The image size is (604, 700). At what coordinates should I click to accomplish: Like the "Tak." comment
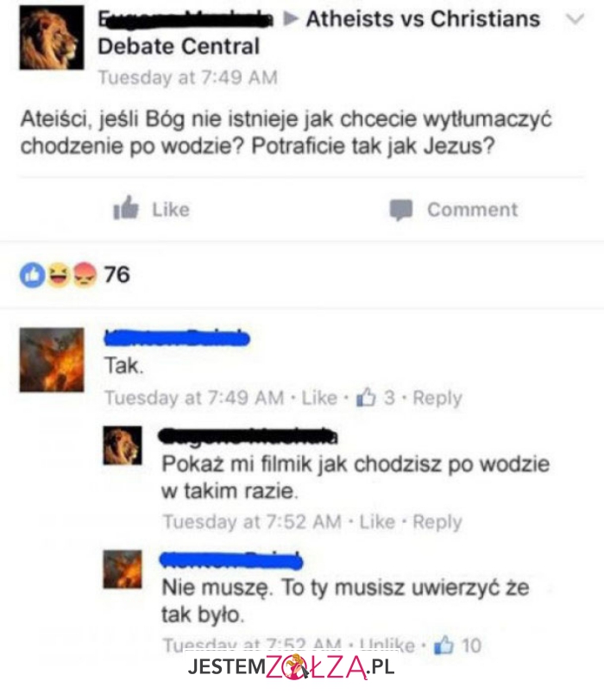pos(319,397)
